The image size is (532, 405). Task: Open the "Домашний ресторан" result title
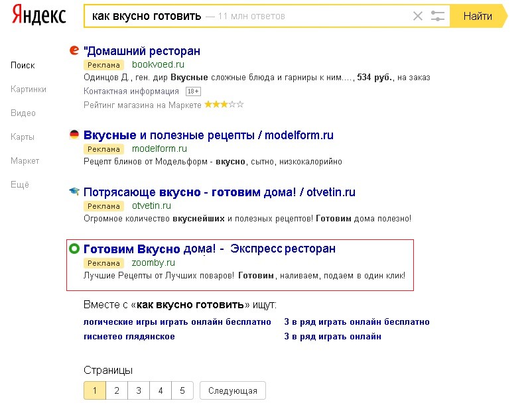142,51
